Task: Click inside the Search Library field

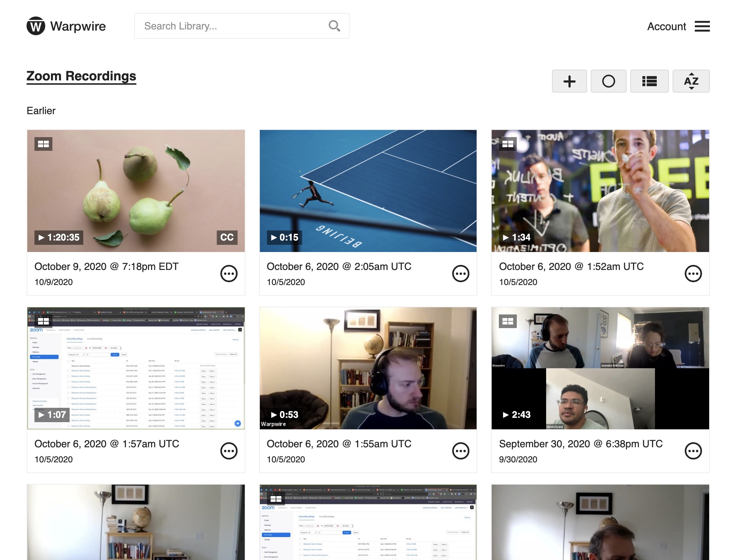Action: coord(230,25)
